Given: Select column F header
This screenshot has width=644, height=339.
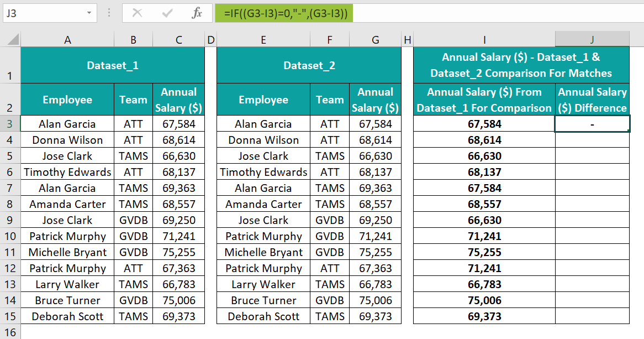Looking at the screenshot, I should 330,40.
